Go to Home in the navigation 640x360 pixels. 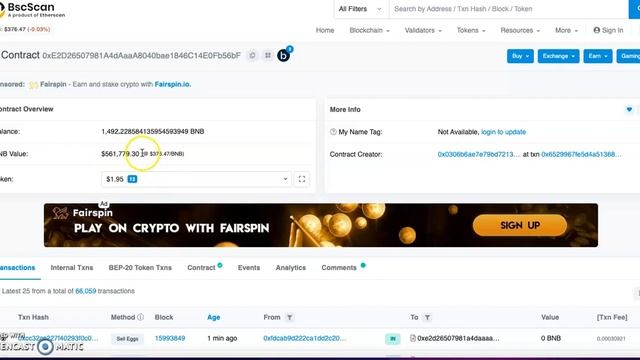coord(325,30)
